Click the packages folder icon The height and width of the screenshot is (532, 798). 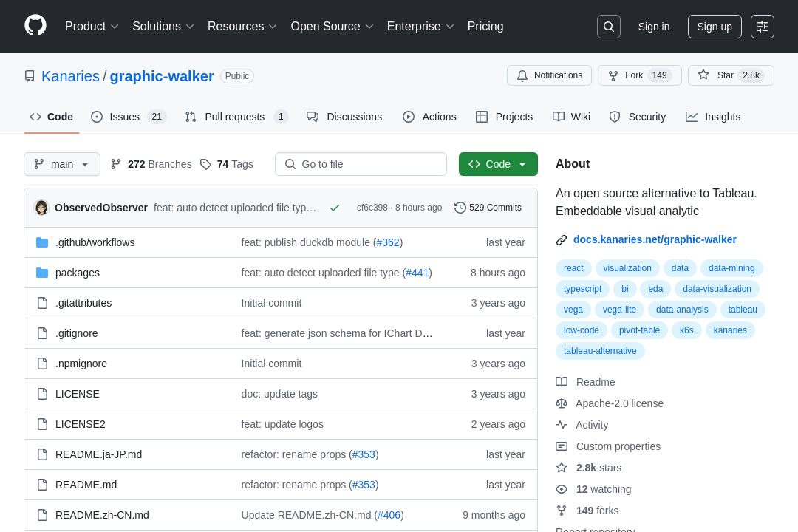point(42,273)
